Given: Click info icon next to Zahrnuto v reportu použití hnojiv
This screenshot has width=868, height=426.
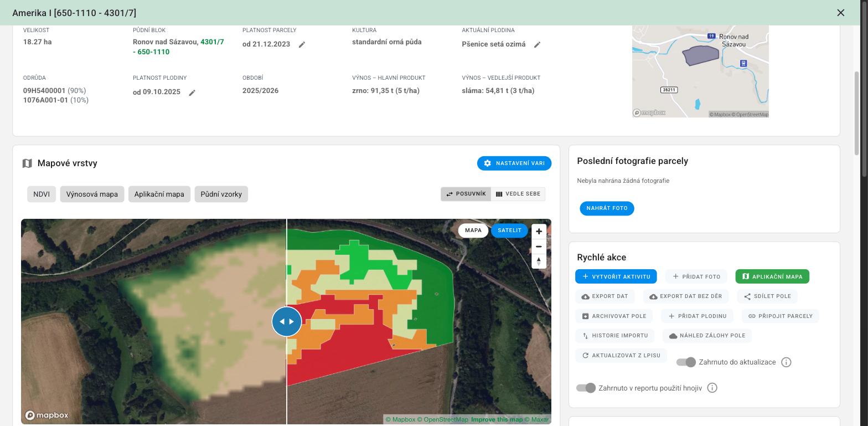Looking at the screenshot, I should [x=712, y=388].
